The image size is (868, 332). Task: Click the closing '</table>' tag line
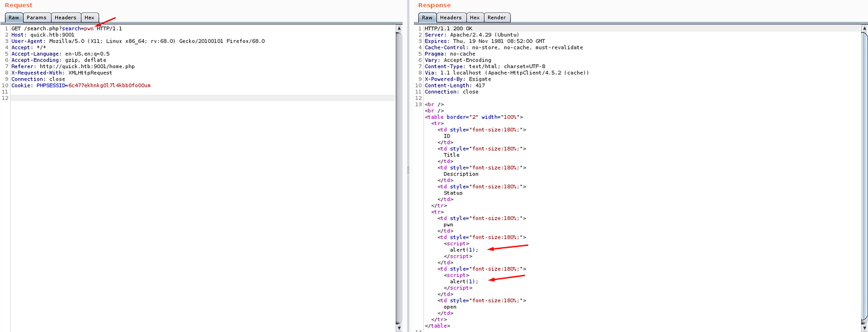(438, 326)
